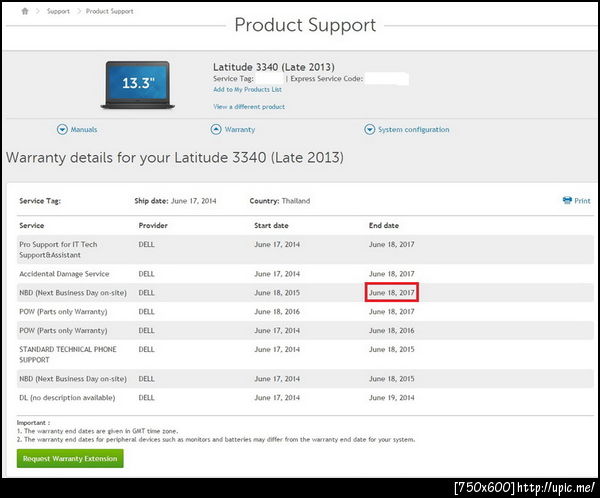The height and width of the screenshot is (498, 600).
Task: Click the 'Service Tag:' label in warranty table
Action: tap(40, 201)
